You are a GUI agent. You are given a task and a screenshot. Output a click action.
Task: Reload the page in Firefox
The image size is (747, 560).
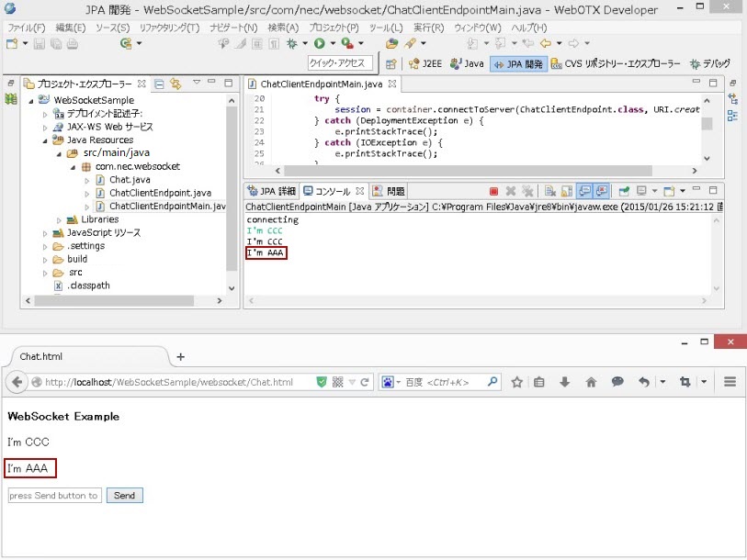365,382
